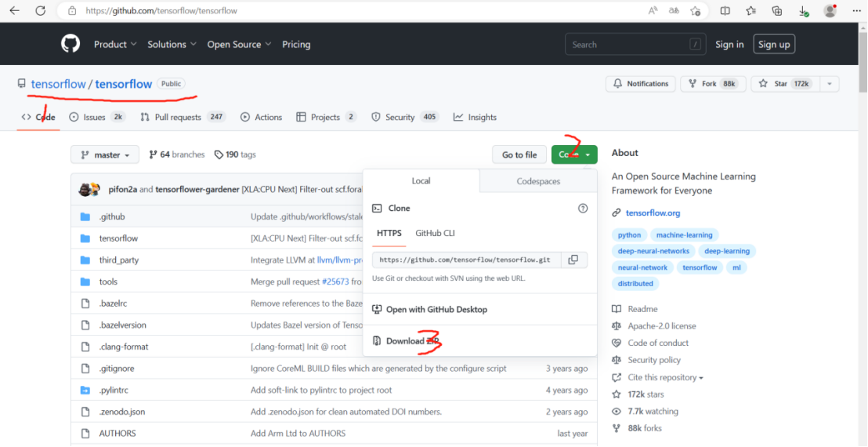
Task: Choose Open with GitHub Desktop
Action: (x=429, y=309)
